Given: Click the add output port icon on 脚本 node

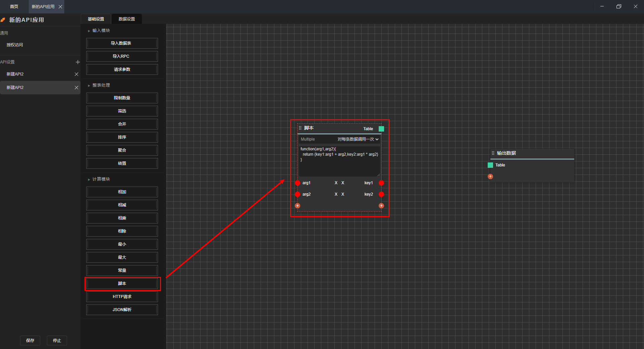Looking at the screenshot, I should coord(381,206).
